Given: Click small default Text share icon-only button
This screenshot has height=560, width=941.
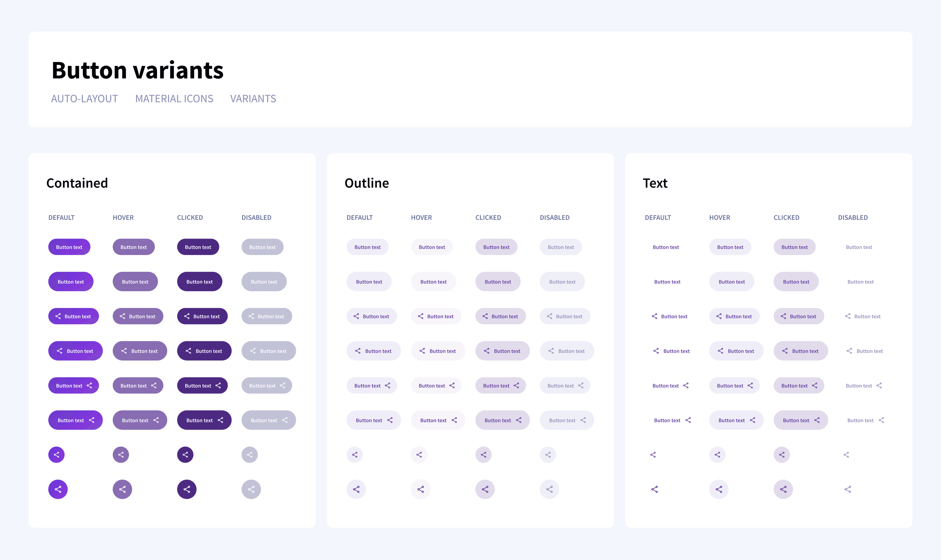Looking at the screenshot, I should pos(653,455).
